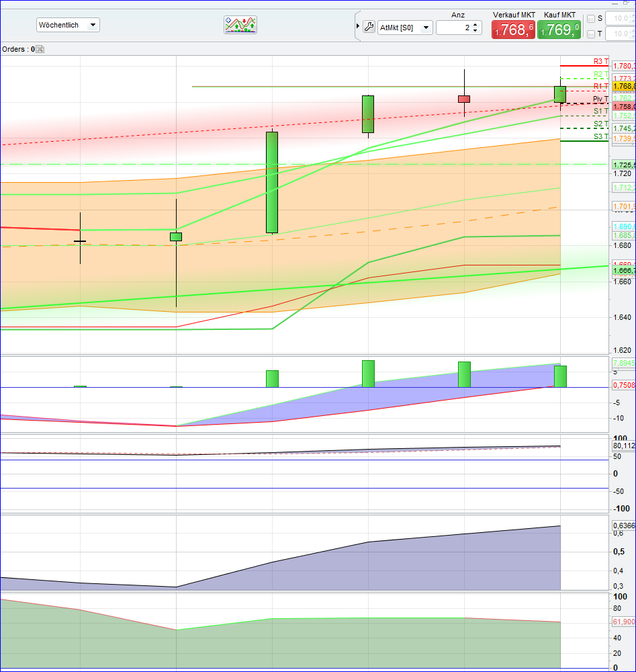This screenshot has height=672, width=636.
Task: Click the S1 T support label
Action: tap(601, 111)
